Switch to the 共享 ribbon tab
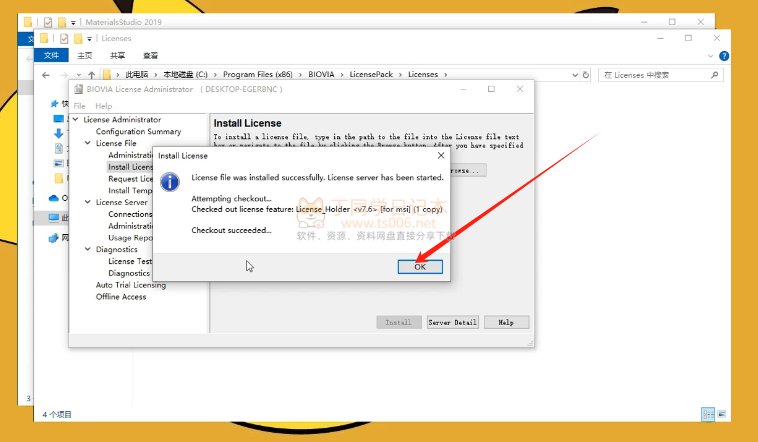Image resolution: width=758 pixels, height=442 pixels. click(117, 55)
